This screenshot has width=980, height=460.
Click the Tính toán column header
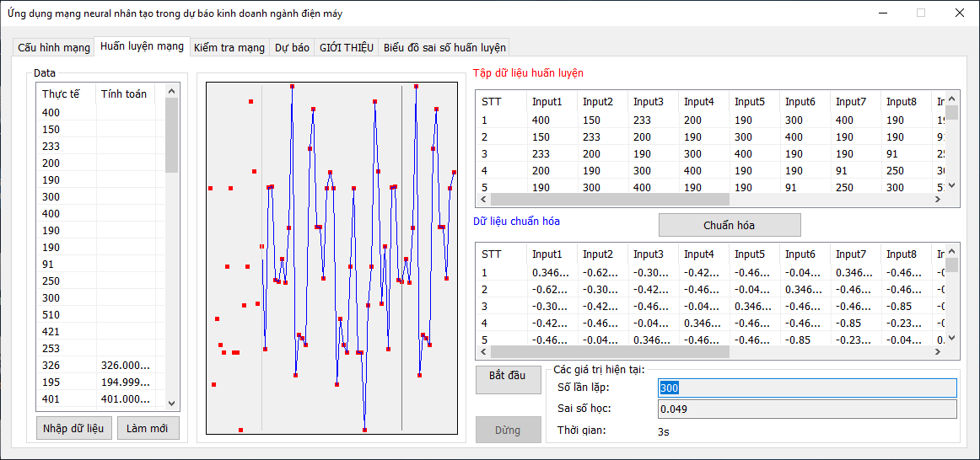(x=126, y=94)
